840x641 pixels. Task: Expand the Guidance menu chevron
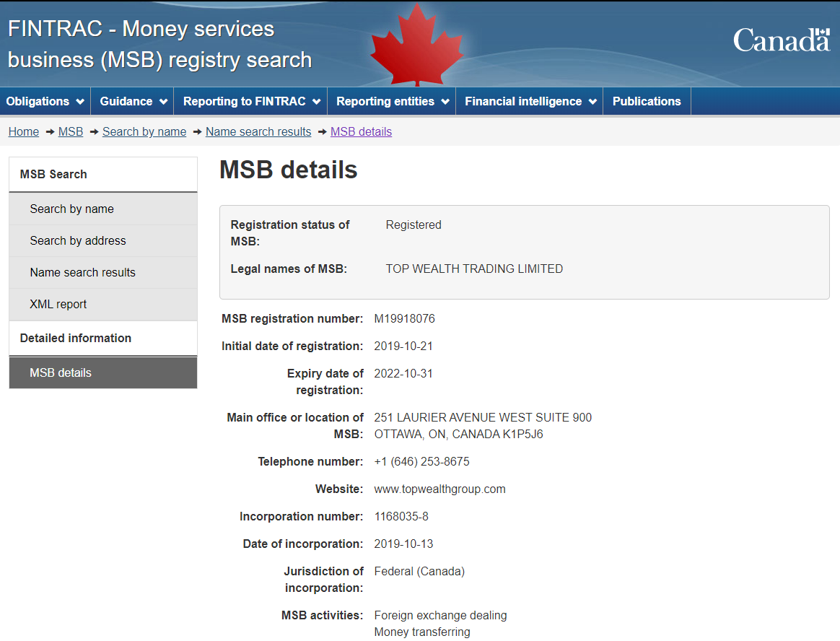(x=163, y=101)
